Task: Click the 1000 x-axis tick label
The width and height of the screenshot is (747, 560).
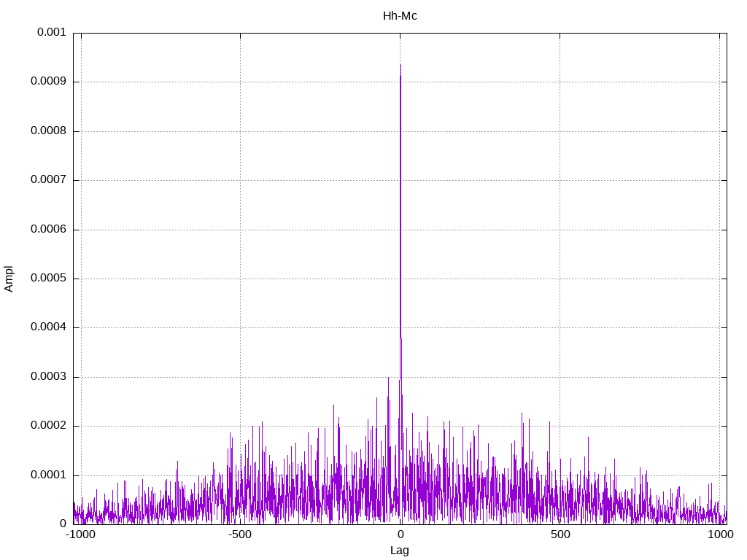Action: click(x=719, y=535)
